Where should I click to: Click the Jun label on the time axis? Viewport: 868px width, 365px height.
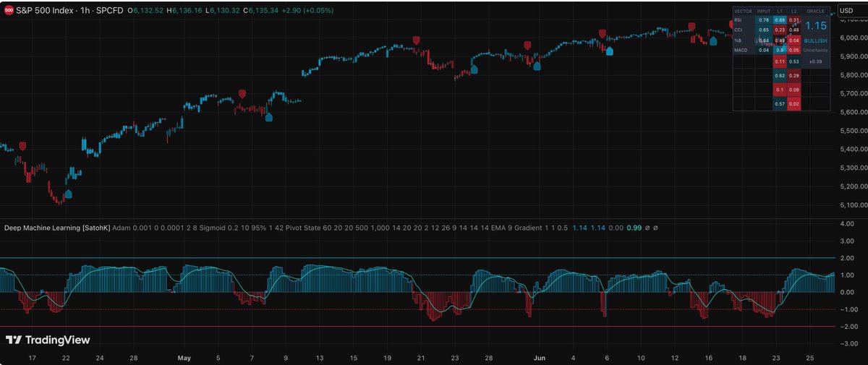(x=539, y=357)
